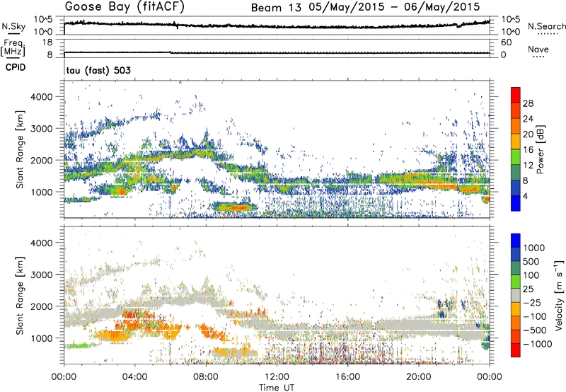Click 'Slant Range [km]' label of velocity panel
The width and height of the screenshot is (566, 392).
pos(20,295)
